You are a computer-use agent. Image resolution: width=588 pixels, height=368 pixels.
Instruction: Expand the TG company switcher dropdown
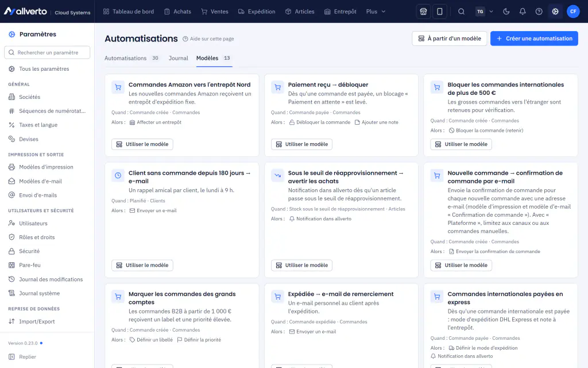pos(484,11)
